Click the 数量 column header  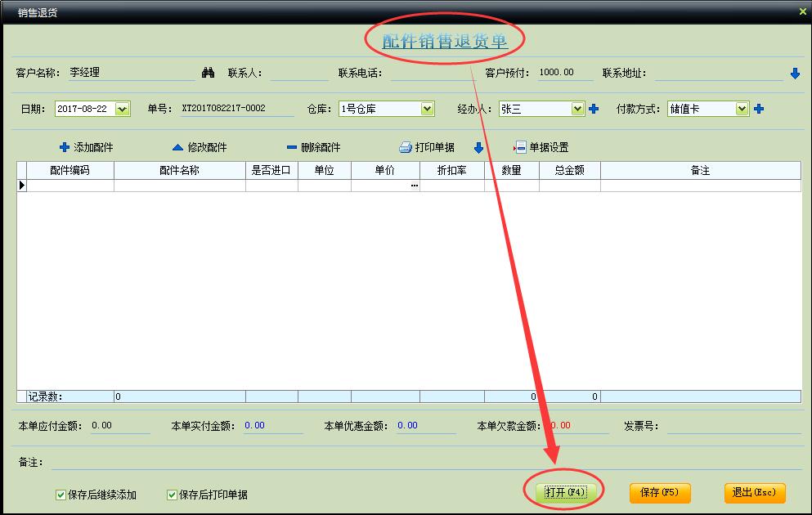(512, 170)
